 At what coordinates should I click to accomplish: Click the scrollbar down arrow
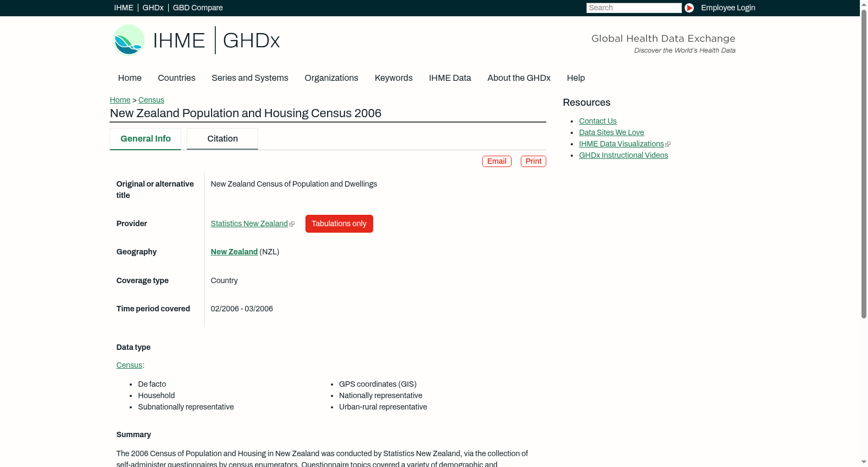click(x=864, y=462)
